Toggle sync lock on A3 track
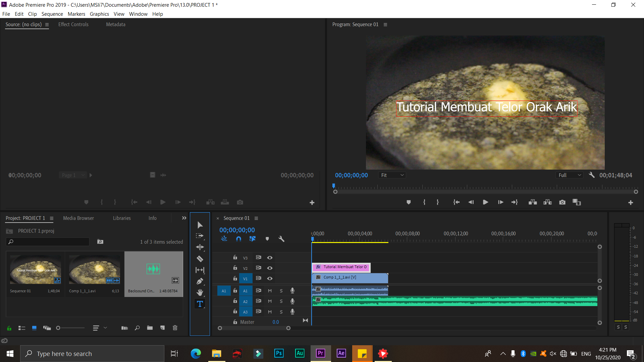Viewport: 644px width, 362px height. click(258, 311)
